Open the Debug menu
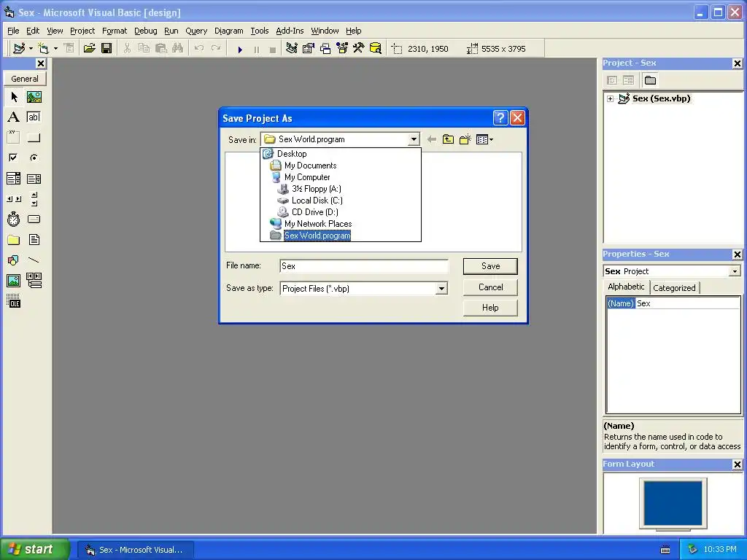Screen dimensions: 747x560 (x=145, y=31)
